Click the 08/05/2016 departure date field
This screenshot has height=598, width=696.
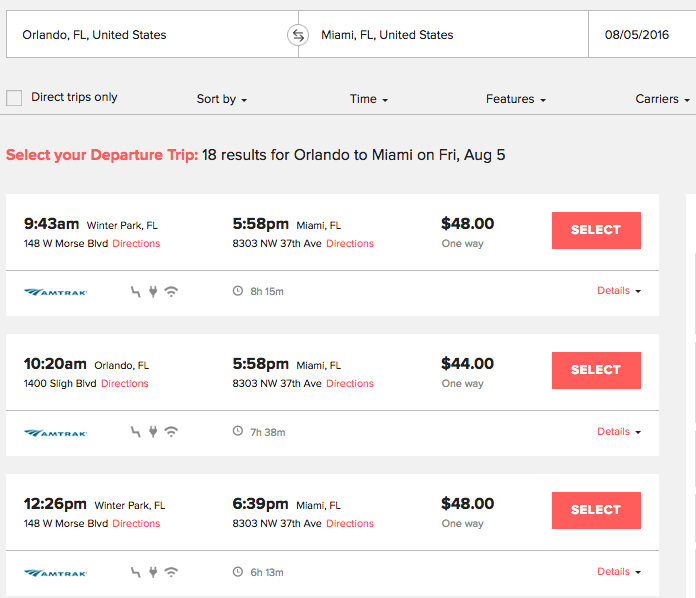pyautogui.click(x=640, y=35)
